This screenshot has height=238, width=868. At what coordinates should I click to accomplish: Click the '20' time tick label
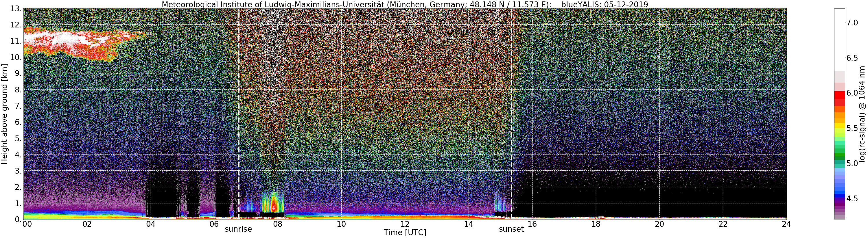[659, 224]
